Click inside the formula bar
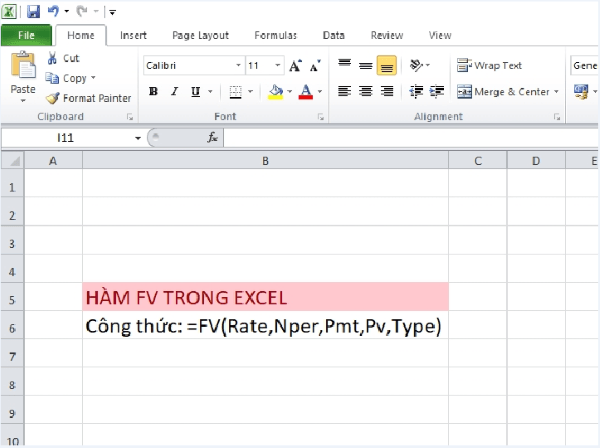 point(411,138)
